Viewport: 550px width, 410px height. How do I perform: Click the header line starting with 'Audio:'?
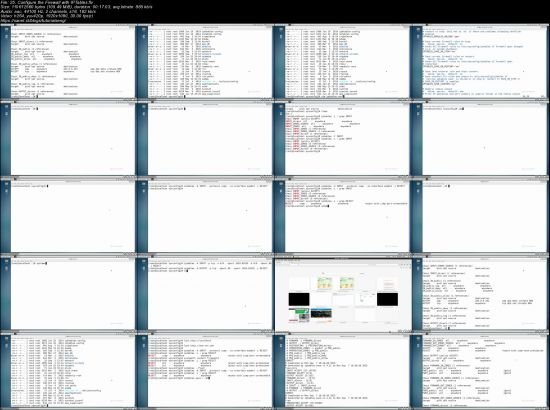click(x=48, y=11)
